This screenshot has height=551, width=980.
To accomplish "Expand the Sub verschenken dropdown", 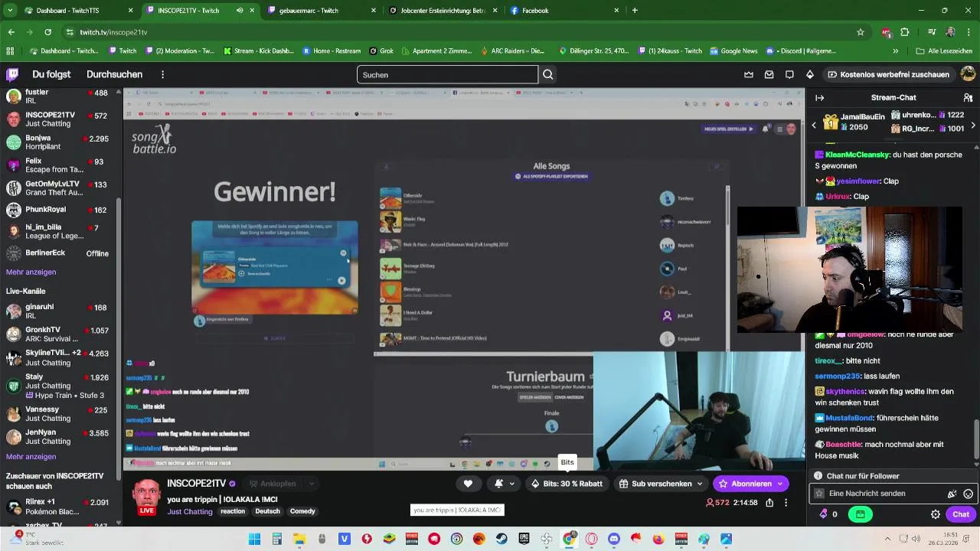I will 699,484.
